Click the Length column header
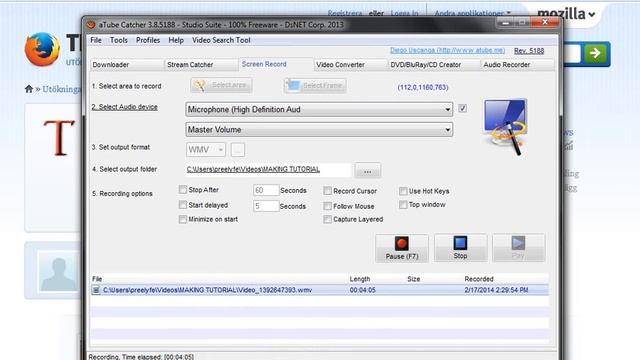Viewport: 640px width, 360px height. pos(360,279)
